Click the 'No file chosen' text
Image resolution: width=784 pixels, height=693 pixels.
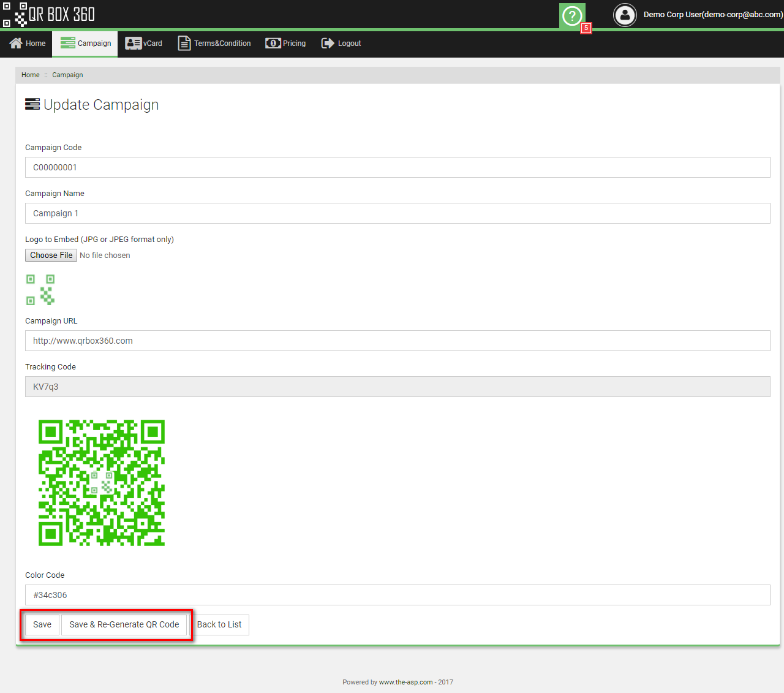(x=105, y=256)
